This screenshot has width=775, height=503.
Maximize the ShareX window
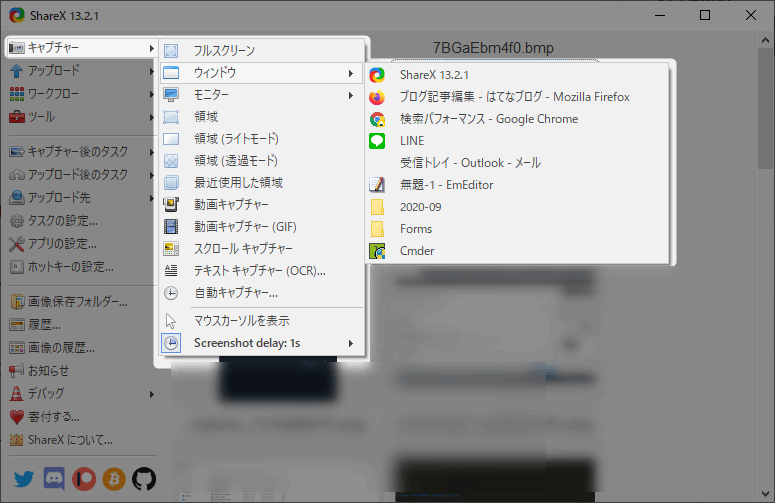point(705,15)
